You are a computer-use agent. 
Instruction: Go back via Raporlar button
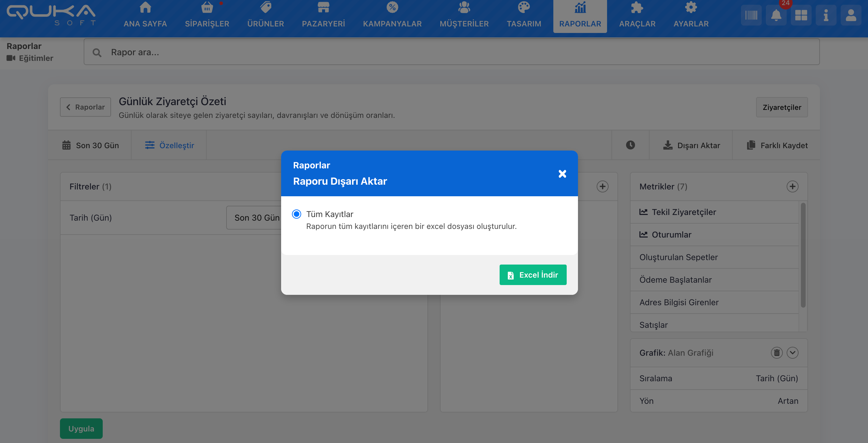click(85, 107)
